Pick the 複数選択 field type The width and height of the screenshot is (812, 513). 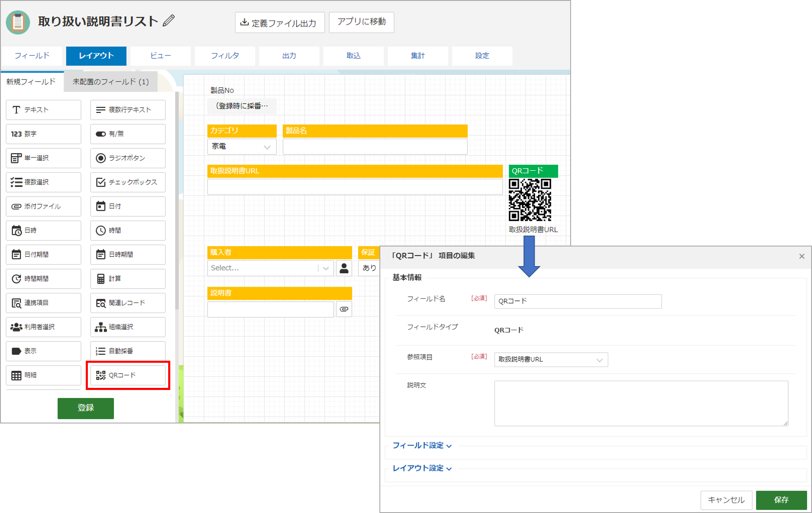tap(44, 182)
